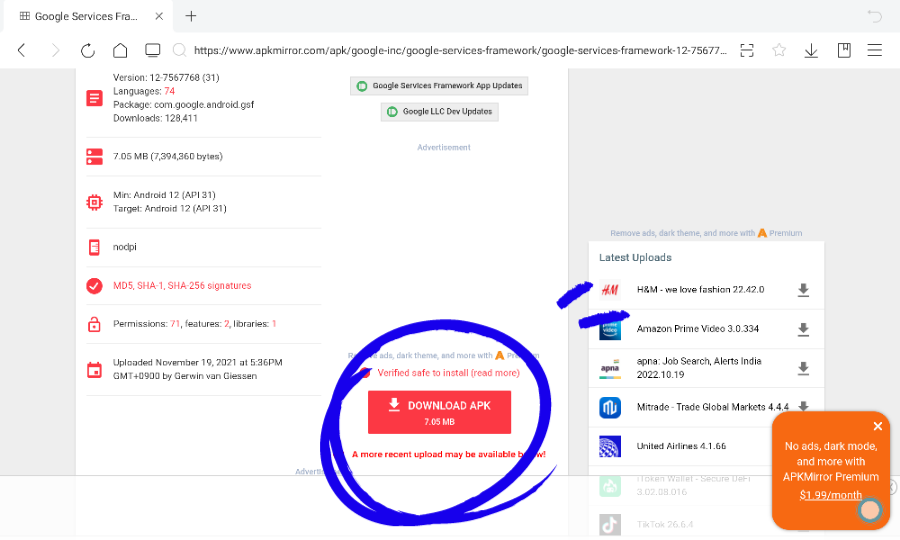Open the H&M we love fashion entry
Image resolution: width=900 pixels, height=540 pixels.
(700, 290)
